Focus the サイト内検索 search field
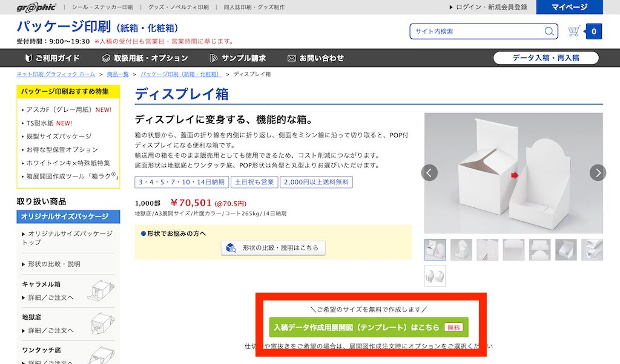 (477, 31)
